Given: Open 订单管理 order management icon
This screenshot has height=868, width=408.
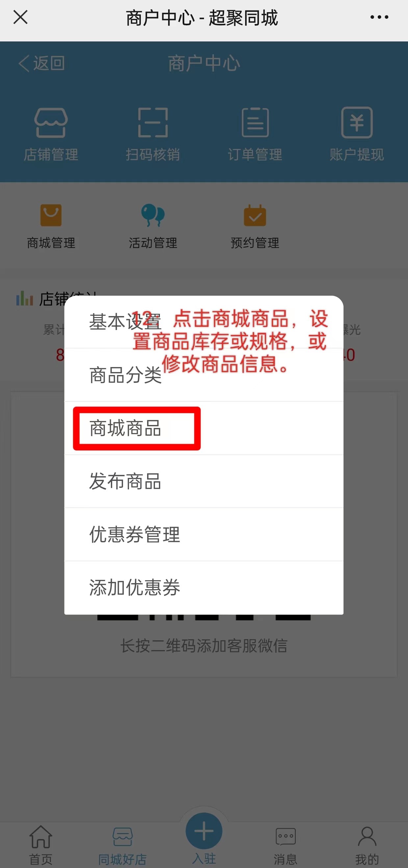Looking at the screenshot, I should point(255,123).
